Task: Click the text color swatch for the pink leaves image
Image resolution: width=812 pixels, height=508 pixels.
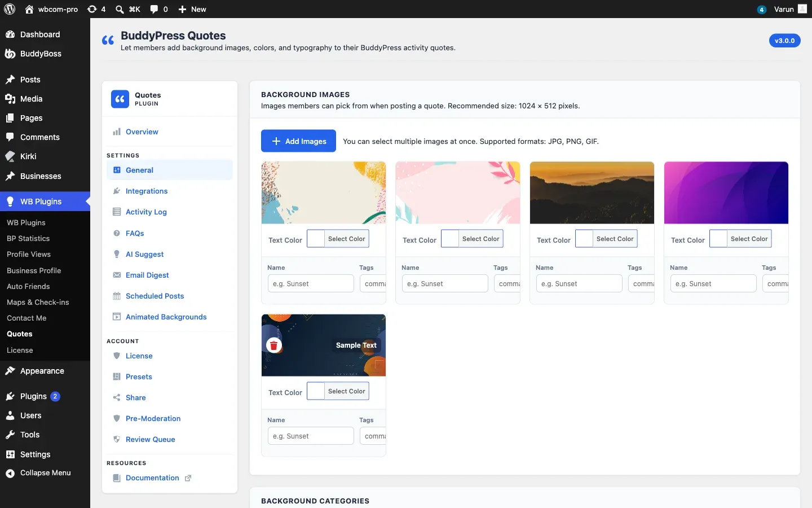Action: click(x=450, y=239)
